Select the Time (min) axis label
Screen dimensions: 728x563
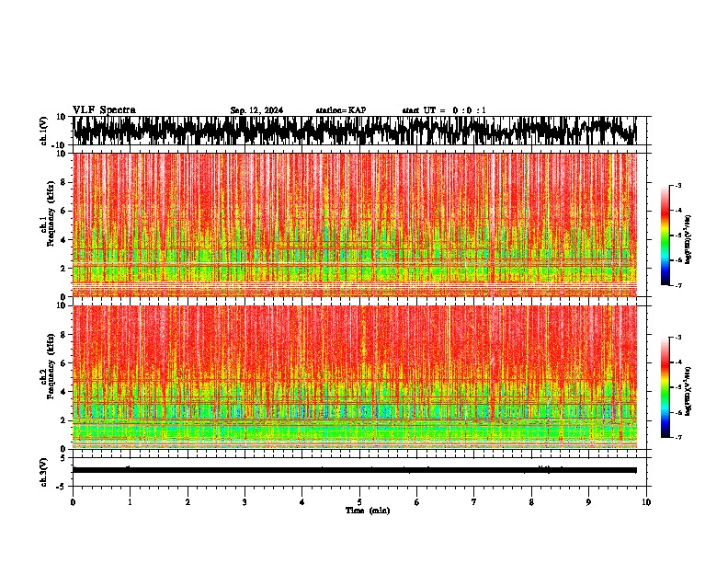click(368, 511)
